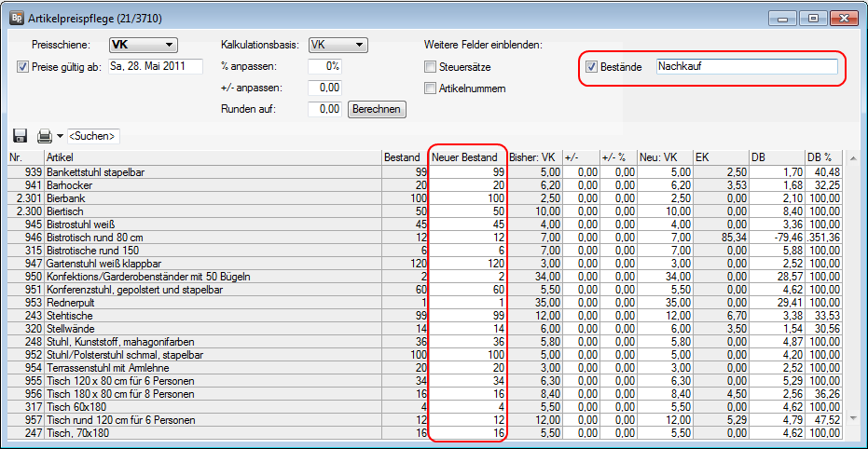Sort by the Artikel column header
The height and width of the screenshot is (449, 868).
pos(214,157)
